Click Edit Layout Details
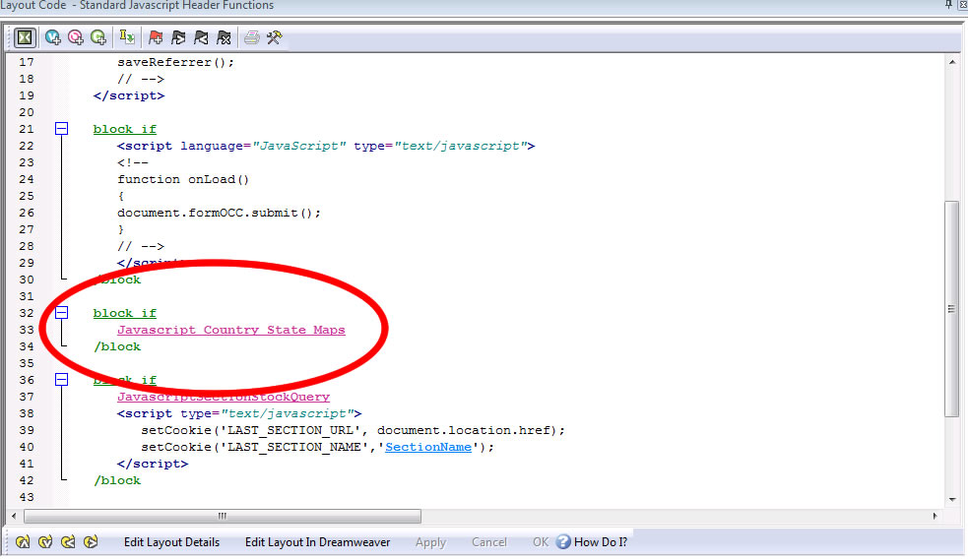968x560 pixels. tap(171, 542)
